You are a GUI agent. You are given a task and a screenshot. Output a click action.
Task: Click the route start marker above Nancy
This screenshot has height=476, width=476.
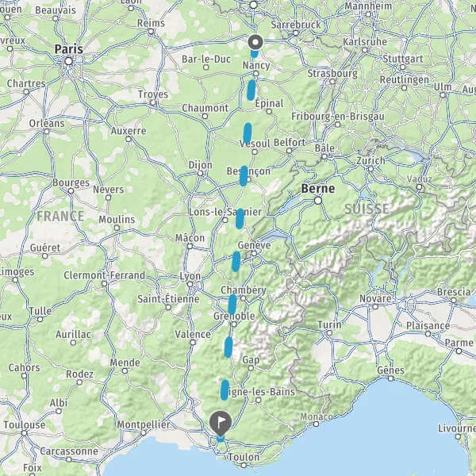tap(255, 43)
